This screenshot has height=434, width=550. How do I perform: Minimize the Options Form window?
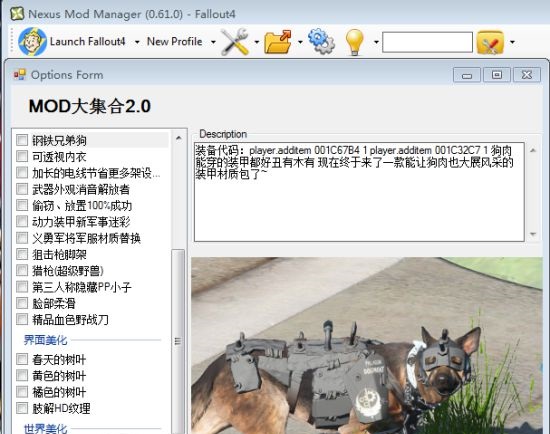pos(467,75)
